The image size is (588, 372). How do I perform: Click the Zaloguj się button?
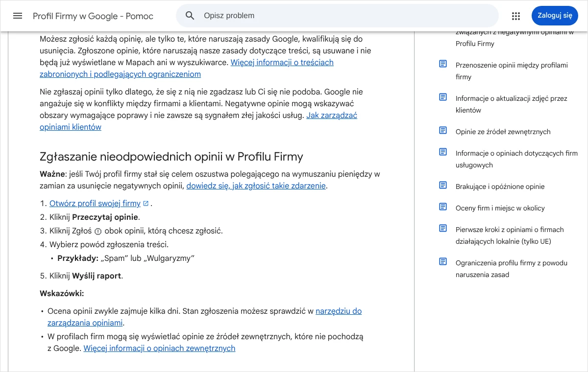555,16
